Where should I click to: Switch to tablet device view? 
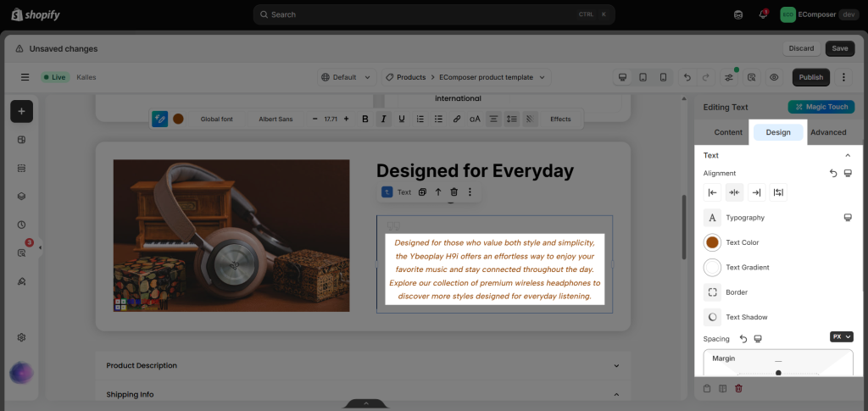click(x=643, y=77)
